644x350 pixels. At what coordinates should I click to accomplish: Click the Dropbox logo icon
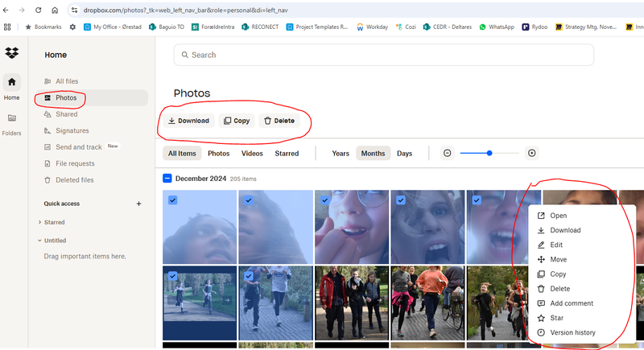click(x=12, y=52)
